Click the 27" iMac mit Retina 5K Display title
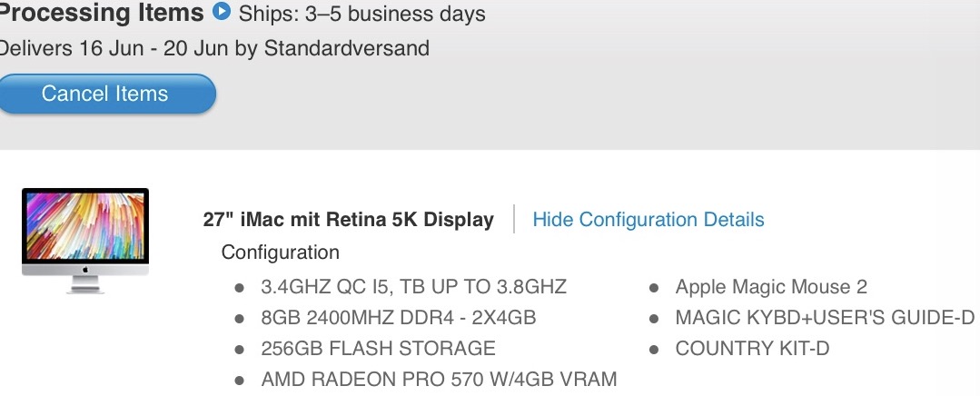 point(348,220)
